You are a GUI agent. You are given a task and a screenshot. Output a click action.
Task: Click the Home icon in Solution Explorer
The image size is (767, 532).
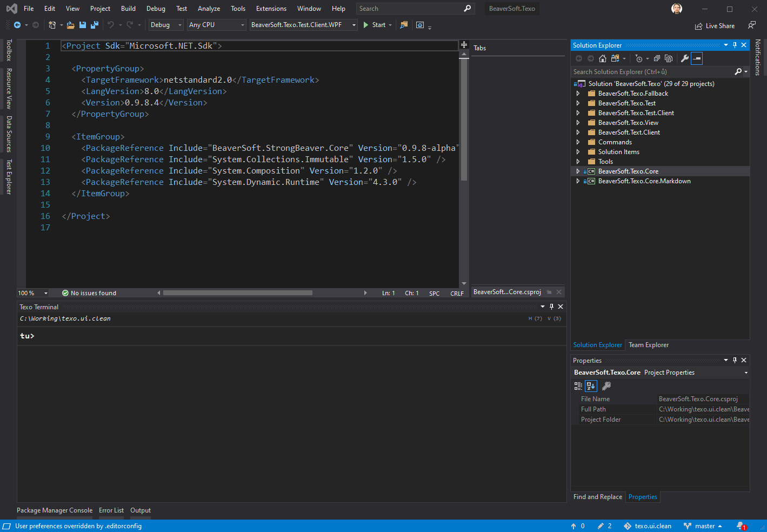(603, 58)
